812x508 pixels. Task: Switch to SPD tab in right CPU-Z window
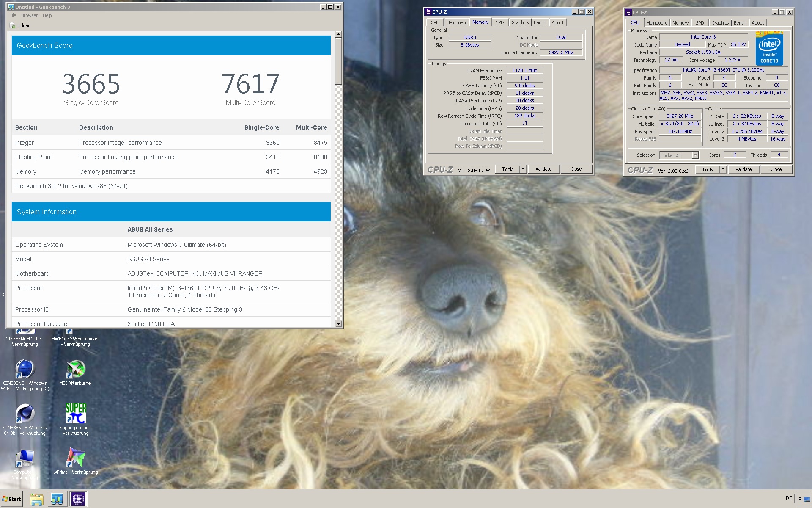[x=700, y=23]
